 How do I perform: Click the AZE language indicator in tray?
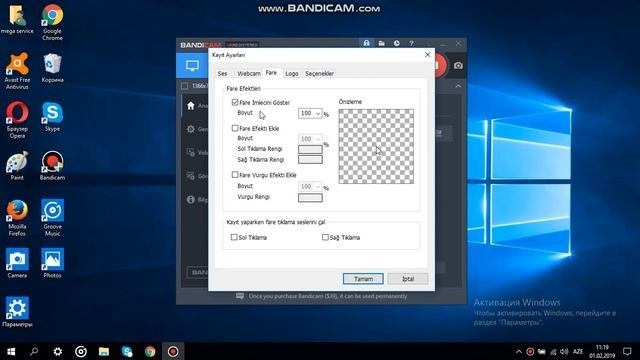[x=578, y=351]
